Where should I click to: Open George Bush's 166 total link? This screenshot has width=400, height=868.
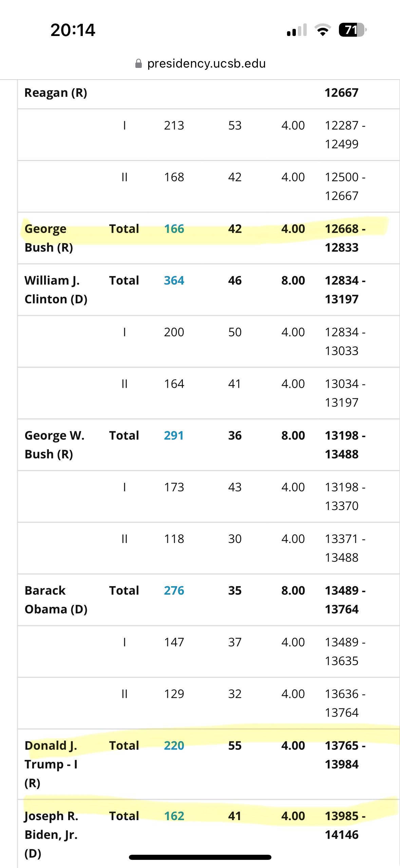click(x=174, y=229)
